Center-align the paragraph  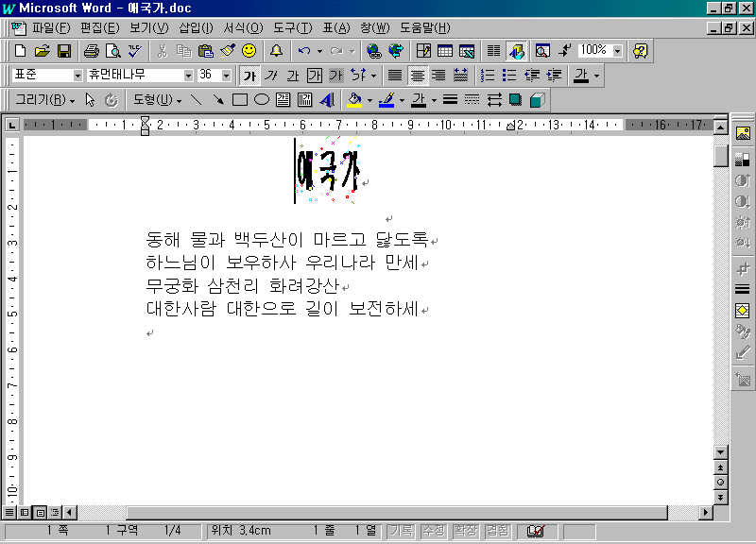(417, 76)
